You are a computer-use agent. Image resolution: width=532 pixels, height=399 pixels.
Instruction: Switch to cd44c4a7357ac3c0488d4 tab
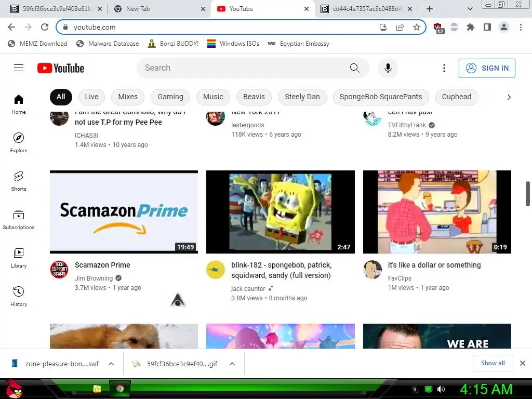point(366,9)
